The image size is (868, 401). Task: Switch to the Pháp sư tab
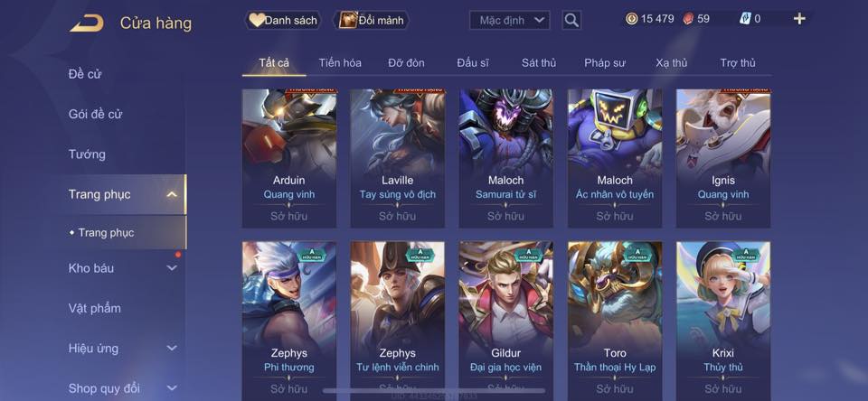coord(605,63)
